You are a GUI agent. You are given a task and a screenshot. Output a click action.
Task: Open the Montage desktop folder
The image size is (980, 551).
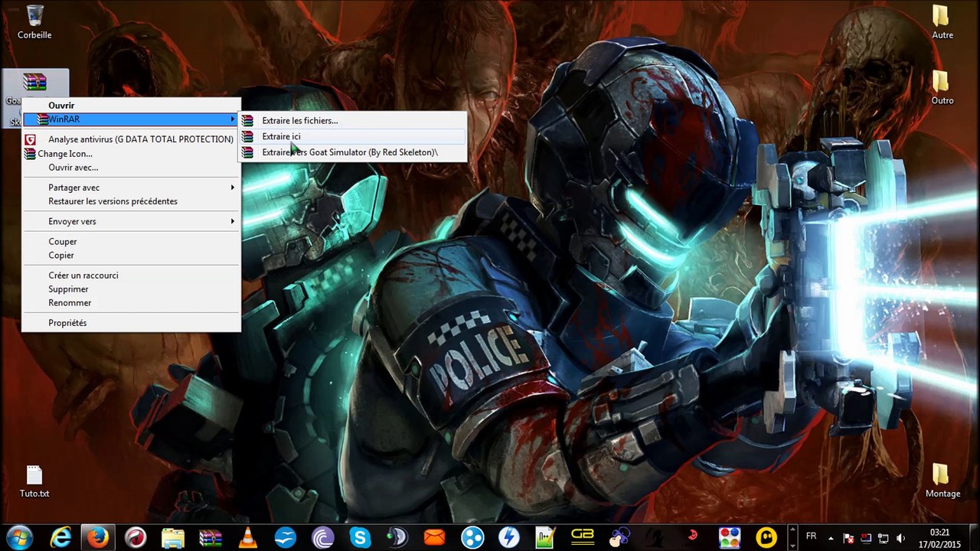pyautogui.click(x=942, y=481)
